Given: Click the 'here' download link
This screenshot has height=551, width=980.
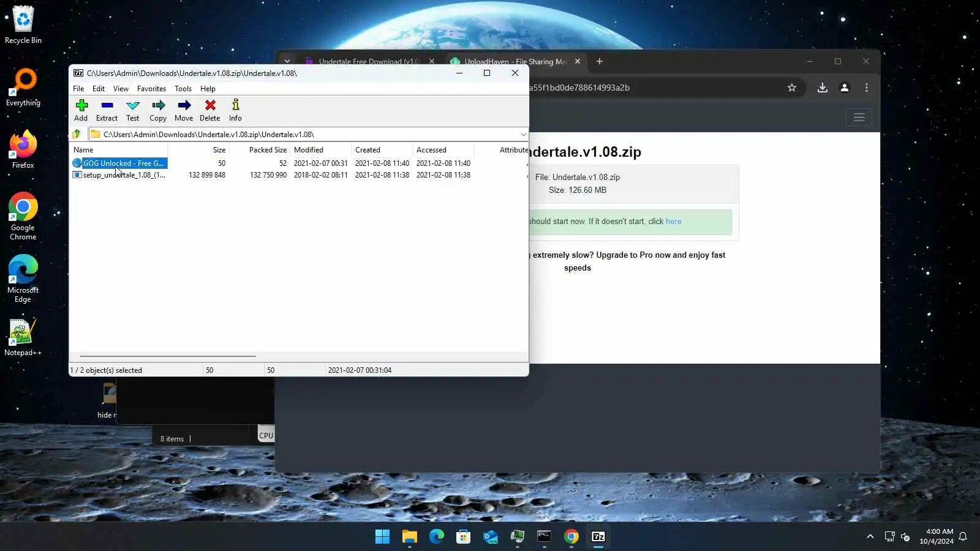Looking at the screenshot, I should coord(673,222).
